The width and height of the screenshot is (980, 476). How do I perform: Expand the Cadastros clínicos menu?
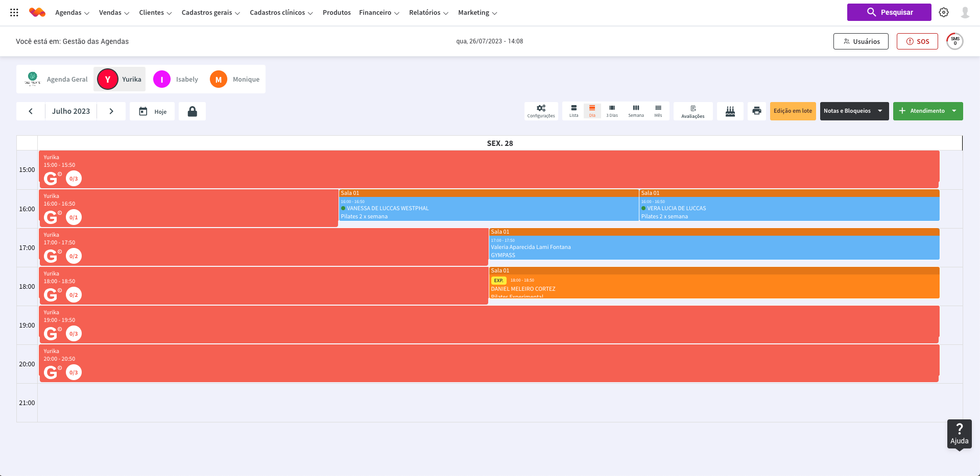click(281, 13)
